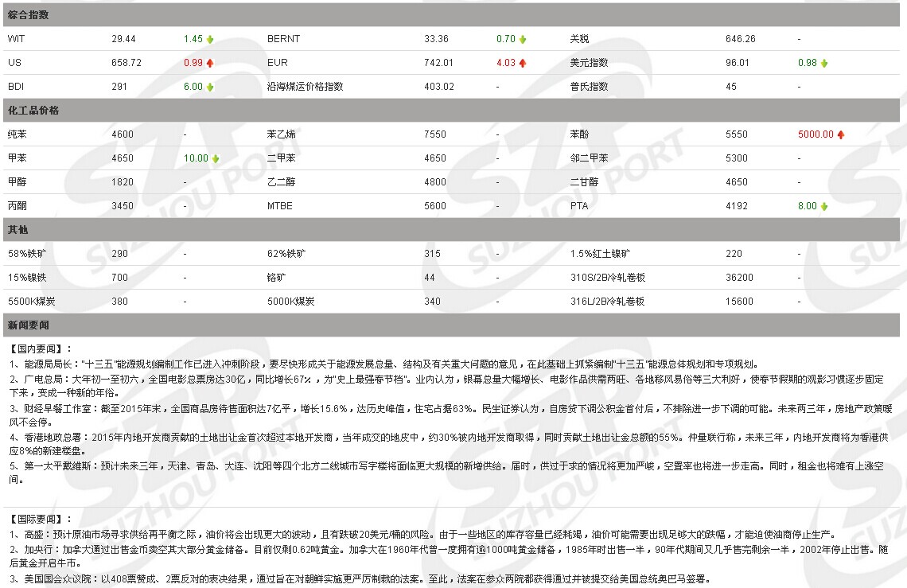Screen dimensions: 907x588
Task: Click the 二甲苯 label
Action: point(281,158)
